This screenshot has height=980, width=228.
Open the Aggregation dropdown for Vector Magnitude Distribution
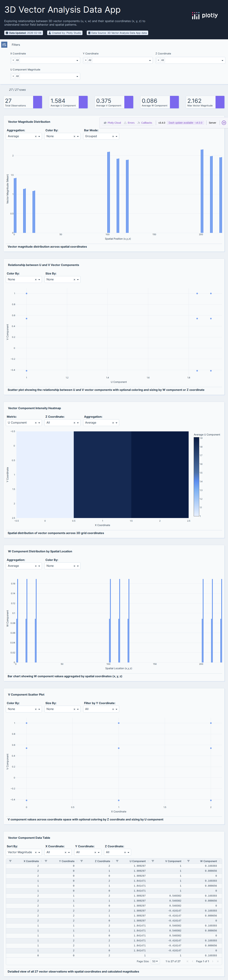tap(39, 136)
